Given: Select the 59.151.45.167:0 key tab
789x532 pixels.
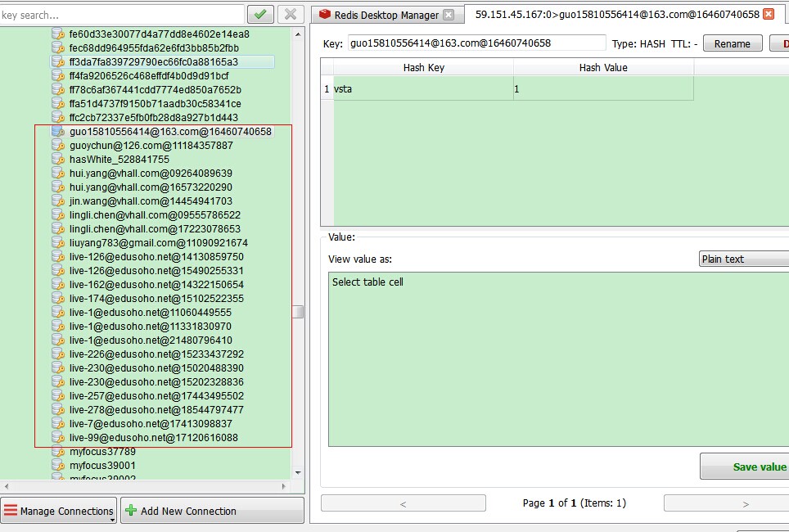Looking at the screenshot, I should click(617, 14).
